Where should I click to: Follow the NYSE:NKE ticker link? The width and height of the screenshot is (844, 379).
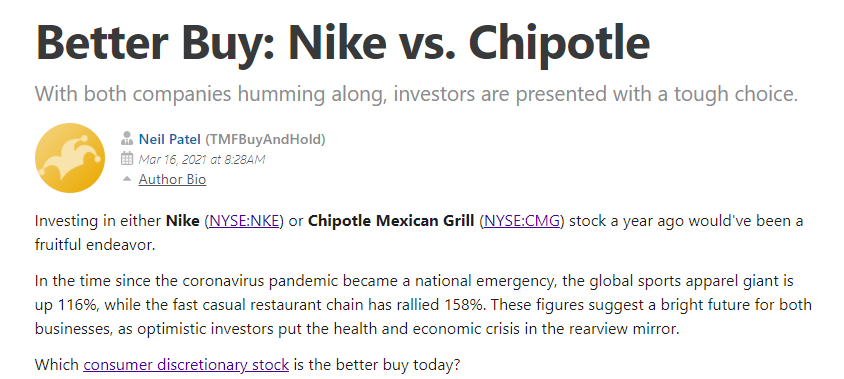[x=244, y=221]
